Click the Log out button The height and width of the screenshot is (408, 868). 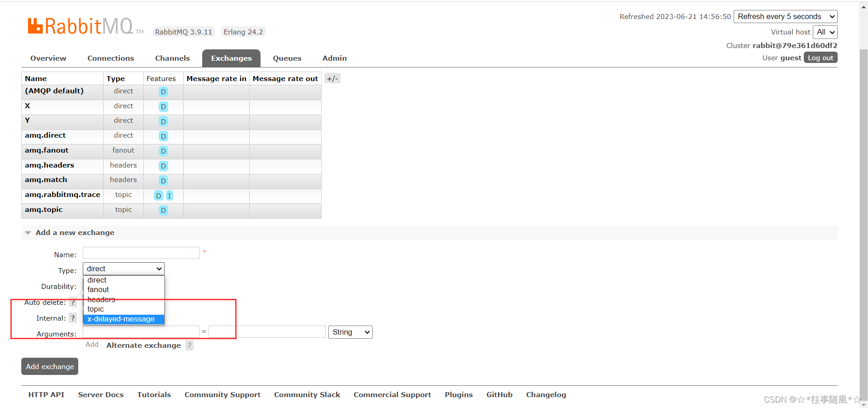point(821,58)
